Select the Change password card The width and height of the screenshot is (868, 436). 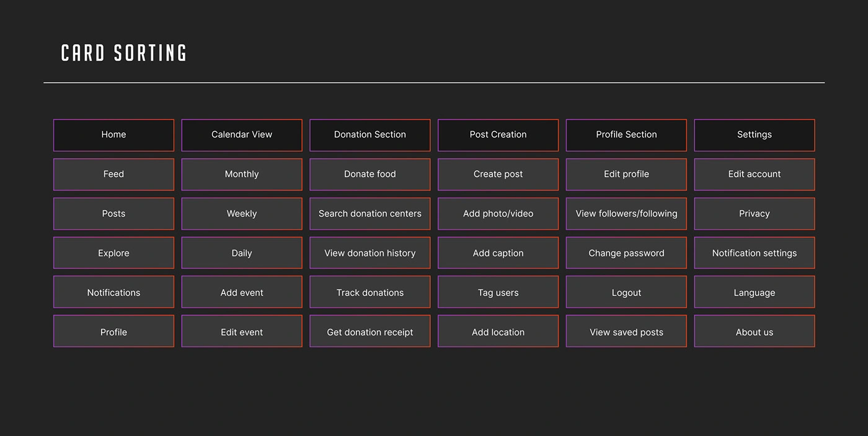626,253
